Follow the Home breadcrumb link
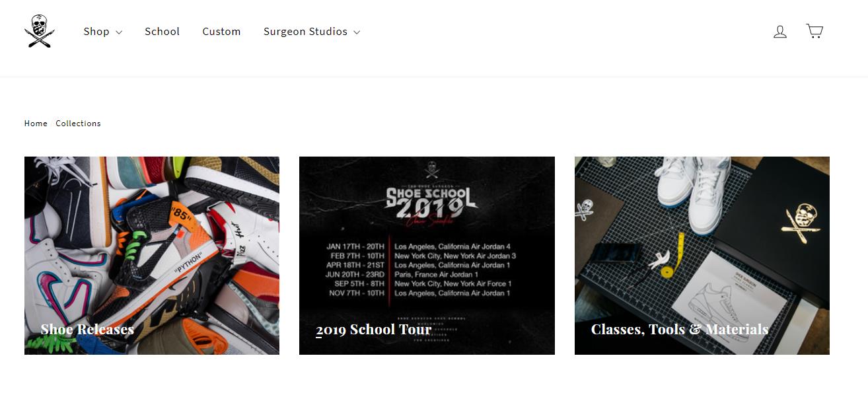 (x=36, y=124)
